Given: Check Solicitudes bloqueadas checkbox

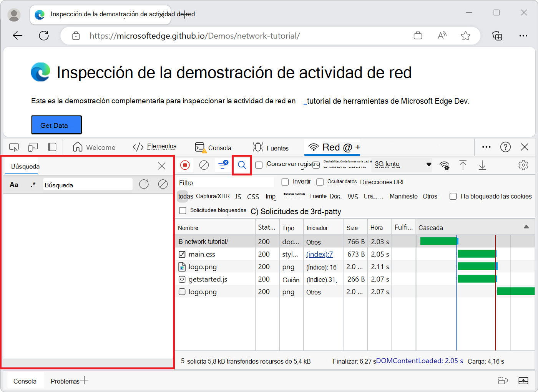Looking at the screenshot, I should [x=183, y=210].
